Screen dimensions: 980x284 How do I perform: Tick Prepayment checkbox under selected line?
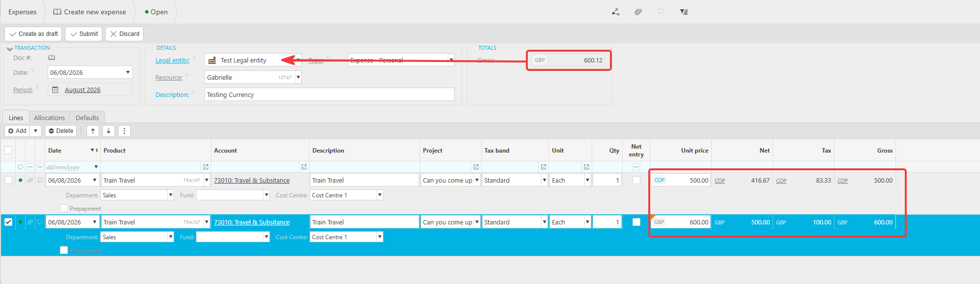click(x=64, y=250)
